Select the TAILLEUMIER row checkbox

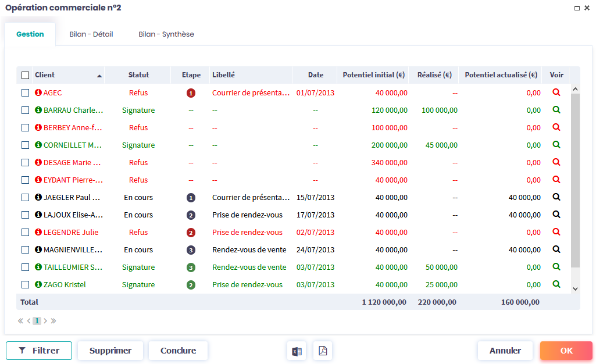point(25,267)
